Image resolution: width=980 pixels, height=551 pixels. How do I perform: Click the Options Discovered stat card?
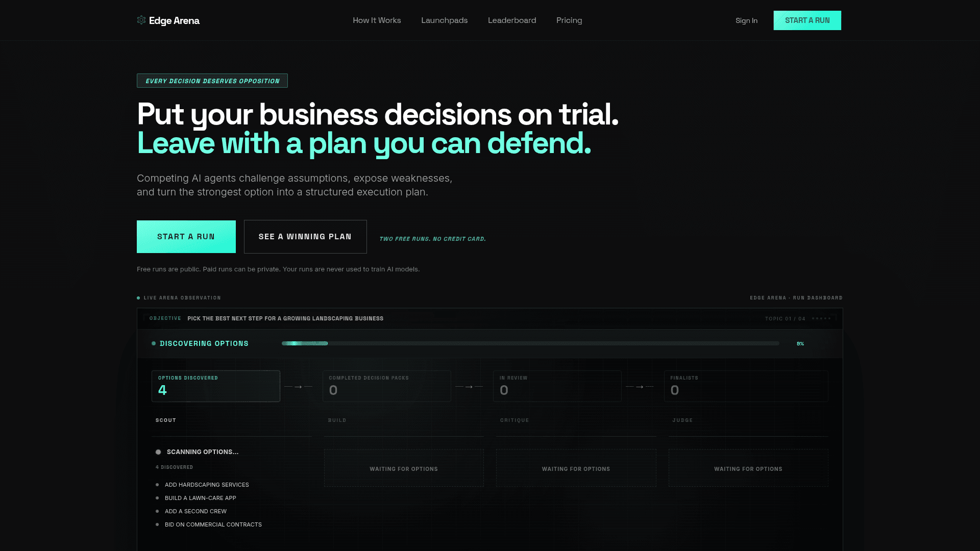click(x=216, y=386)
